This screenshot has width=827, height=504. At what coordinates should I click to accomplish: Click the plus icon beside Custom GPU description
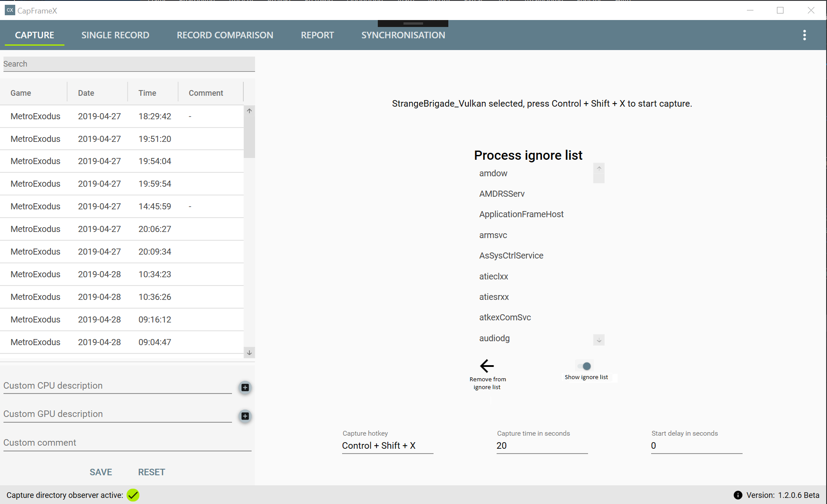point(245,416)
